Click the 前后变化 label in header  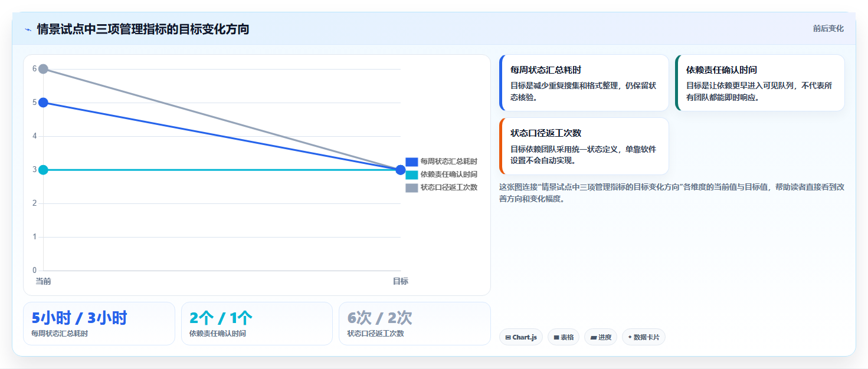click(828, 28)
